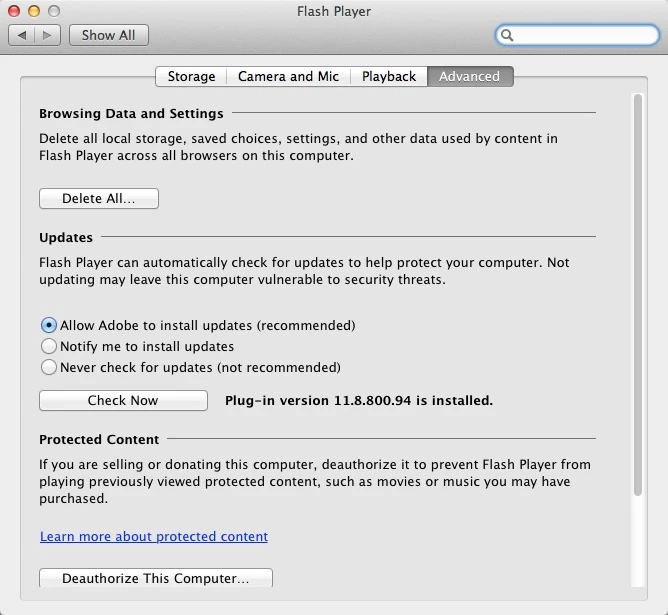Show All preference panes
The height and width of the screenshot is (615, 668).
[x=109, y=35]
